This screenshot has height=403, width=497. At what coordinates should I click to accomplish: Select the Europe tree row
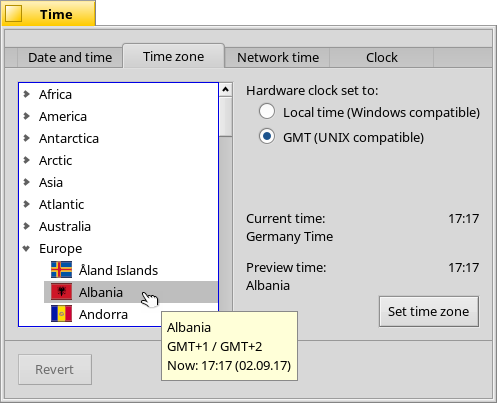[x=118, y=248]
